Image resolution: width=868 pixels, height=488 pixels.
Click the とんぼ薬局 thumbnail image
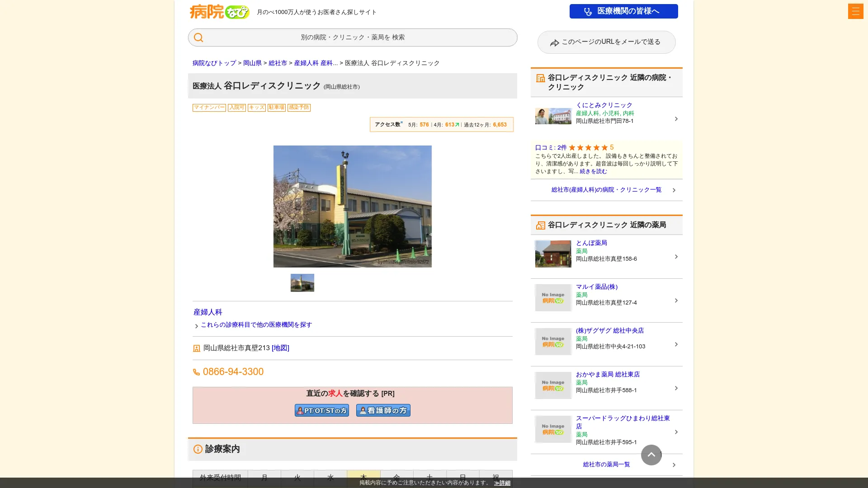pyautogui.click(x=553, y=254)
